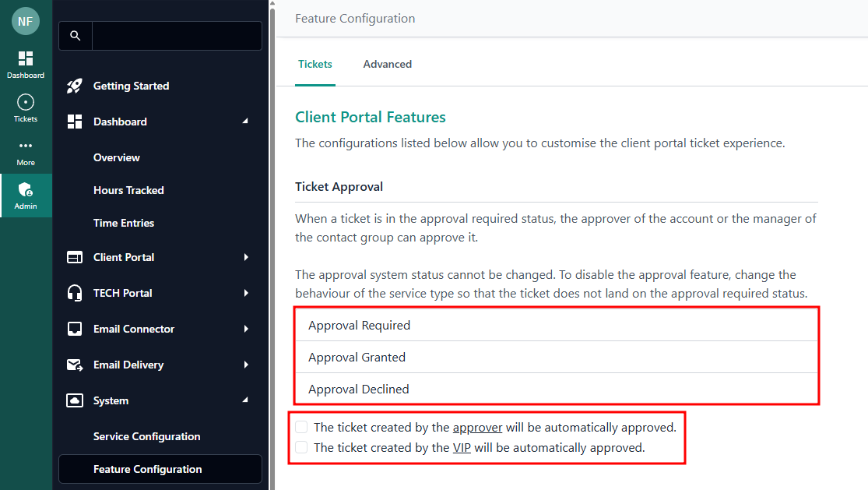Open the Tickets icon in left rail
This screenshot has width=868, height=490.
(26, 103)
